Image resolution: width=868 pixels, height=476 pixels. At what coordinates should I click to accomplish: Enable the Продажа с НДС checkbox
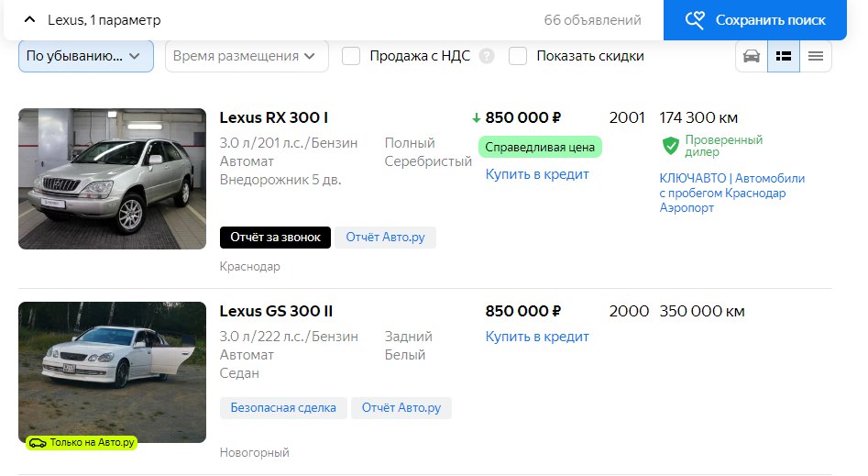pyautogui.click(x=351, y=56)
